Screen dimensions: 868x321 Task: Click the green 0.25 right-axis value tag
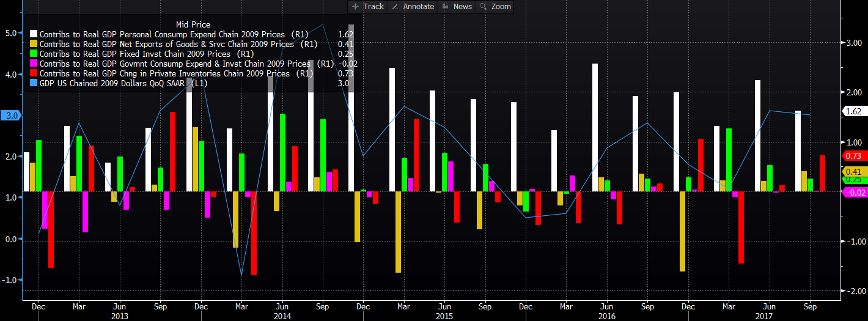pos(854,179)
